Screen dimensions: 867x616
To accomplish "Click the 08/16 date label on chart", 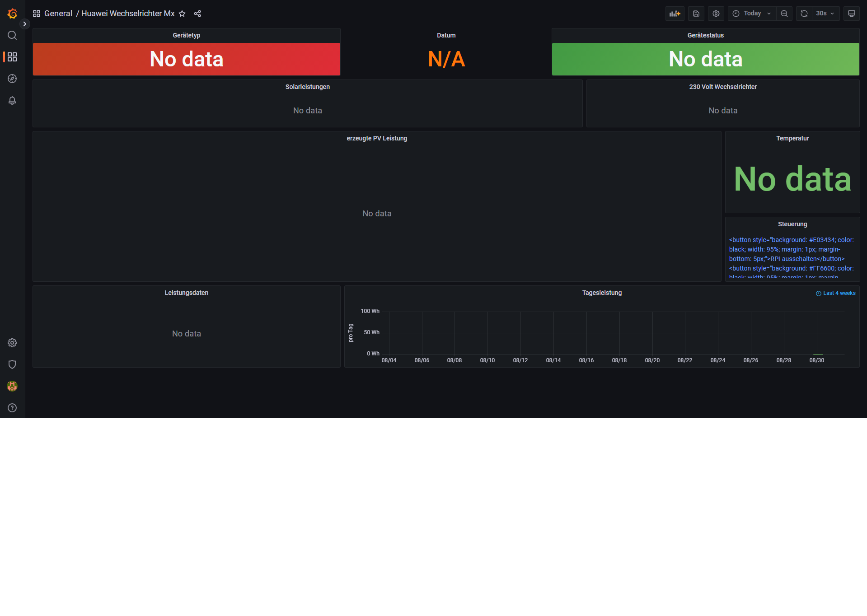I will point(586,360).
